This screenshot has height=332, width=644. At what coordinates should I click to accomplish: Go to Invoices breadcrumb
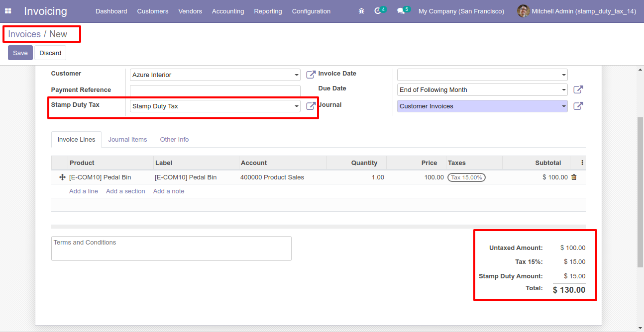coord(24,34)
